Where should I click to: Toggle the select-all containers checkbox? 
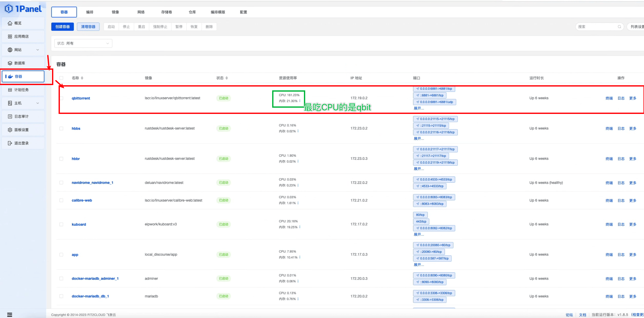point(61,78)
